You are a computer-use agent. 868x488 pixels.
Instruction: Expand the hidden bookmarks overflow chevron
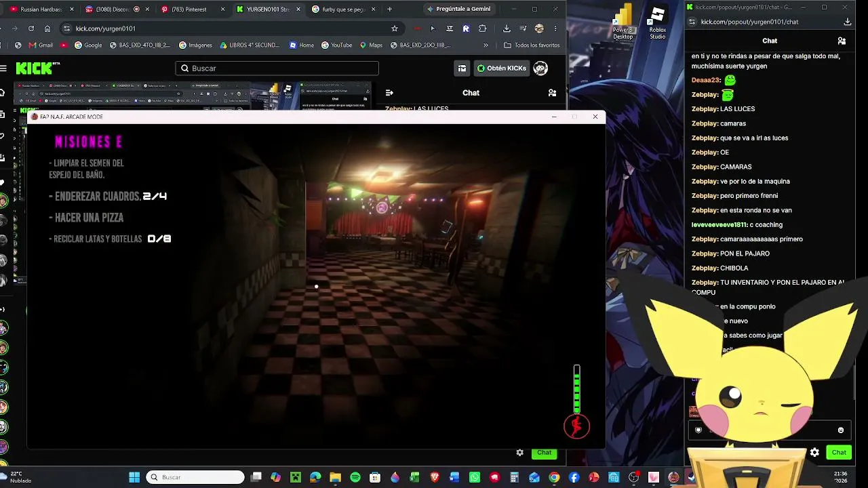tap(486, 45)
